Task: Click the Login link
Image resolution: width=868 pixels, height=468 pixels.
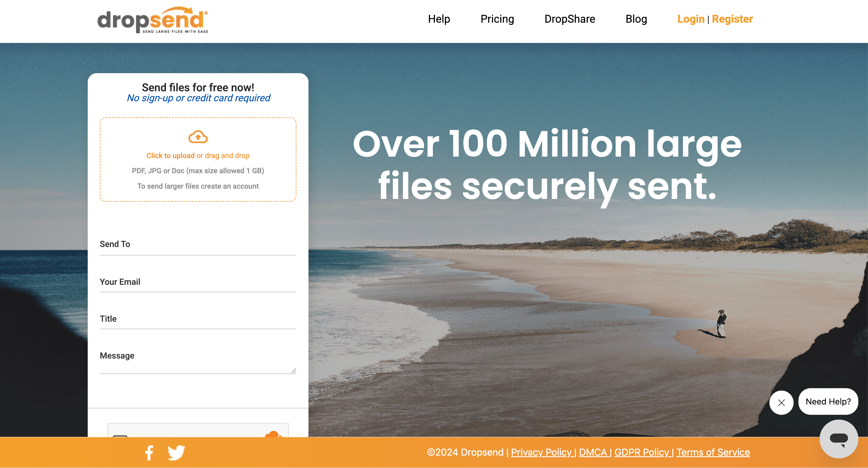Action: click(x=690, y=19)
